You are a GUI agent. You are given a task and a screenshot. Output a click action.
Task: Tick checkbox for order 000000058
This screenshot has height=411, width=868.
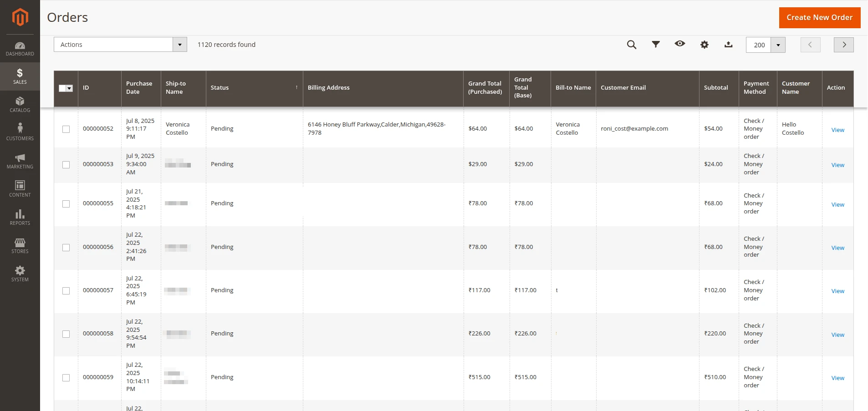tap(66, 334)
